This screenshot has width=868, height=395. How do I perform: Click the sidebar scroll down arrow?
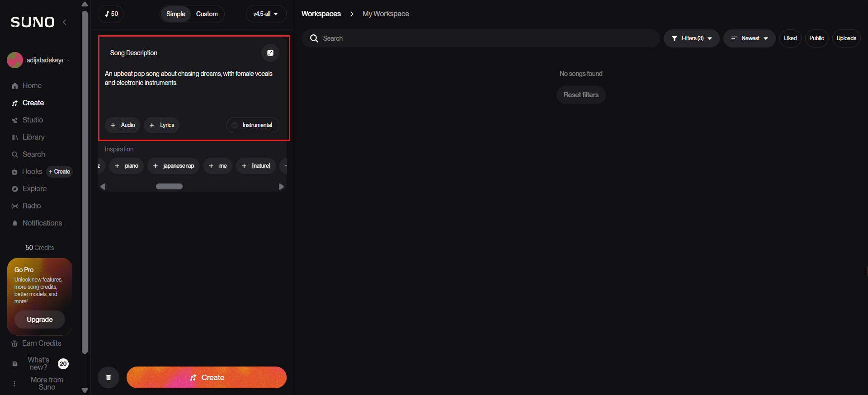(85, 390)
